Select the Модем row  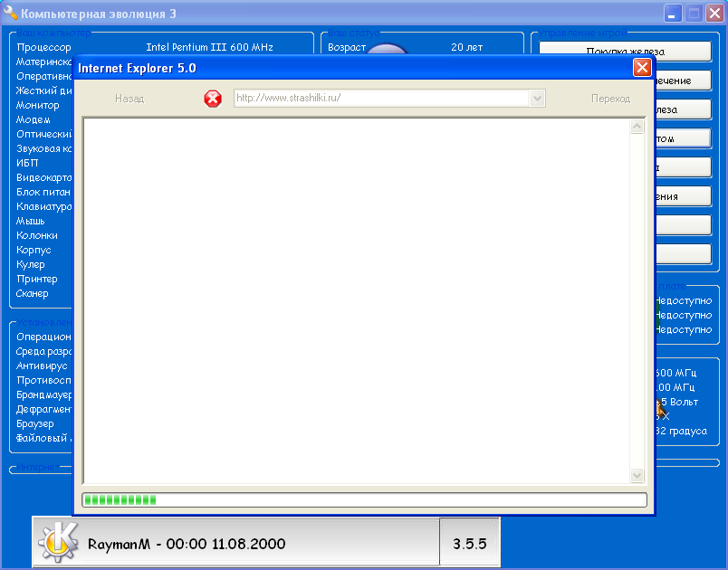33,119
